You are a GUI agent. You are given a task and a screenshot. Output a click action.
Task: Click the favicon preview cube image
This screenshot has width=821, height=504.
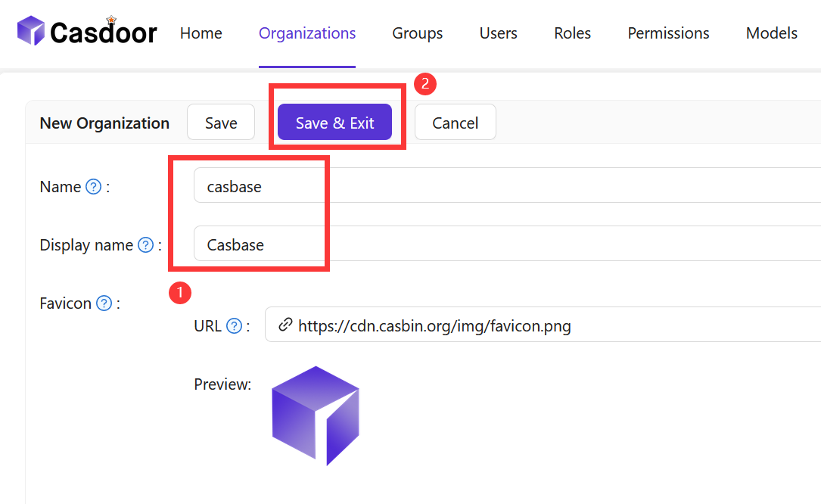click(315, 415)
